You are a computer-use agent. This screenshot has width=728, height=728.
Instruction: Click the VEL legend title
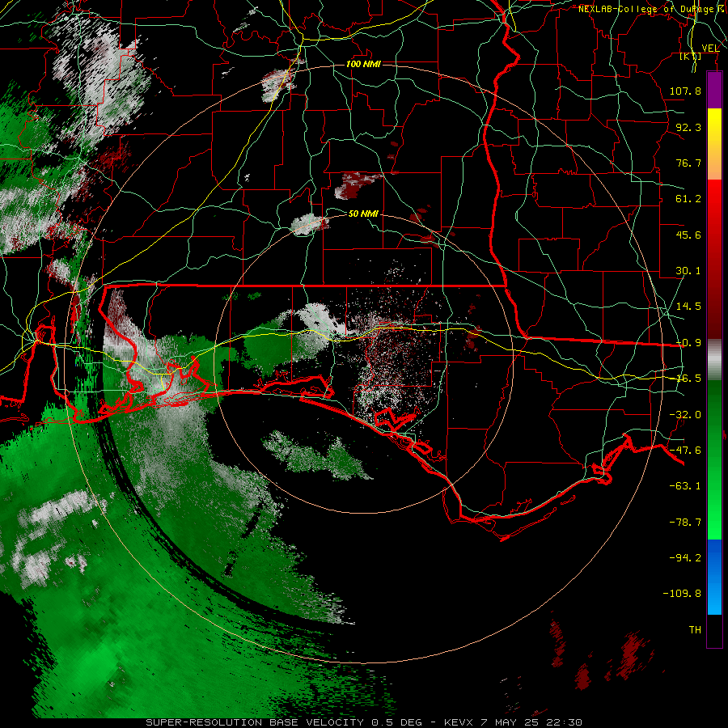click(x=710, y=48)
